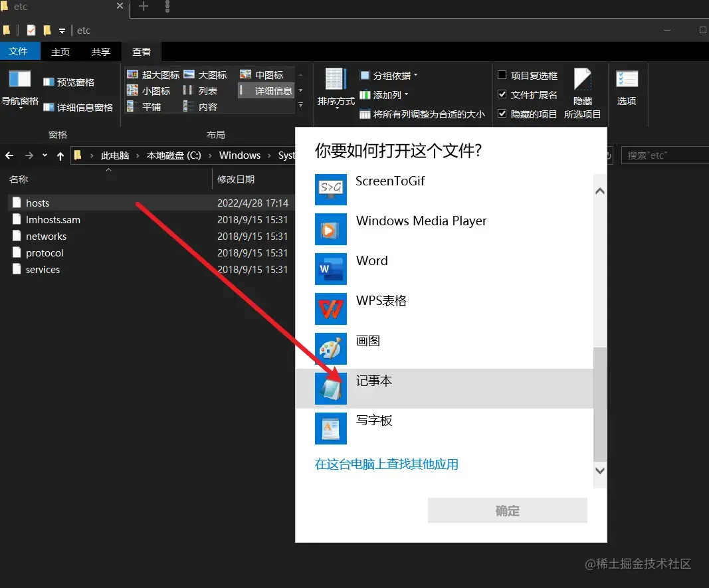709x588 pixels.
Task: Click 本地磁盘 (C:) breadcrumb
Action: pyautogui.click(x=173, y=155)
